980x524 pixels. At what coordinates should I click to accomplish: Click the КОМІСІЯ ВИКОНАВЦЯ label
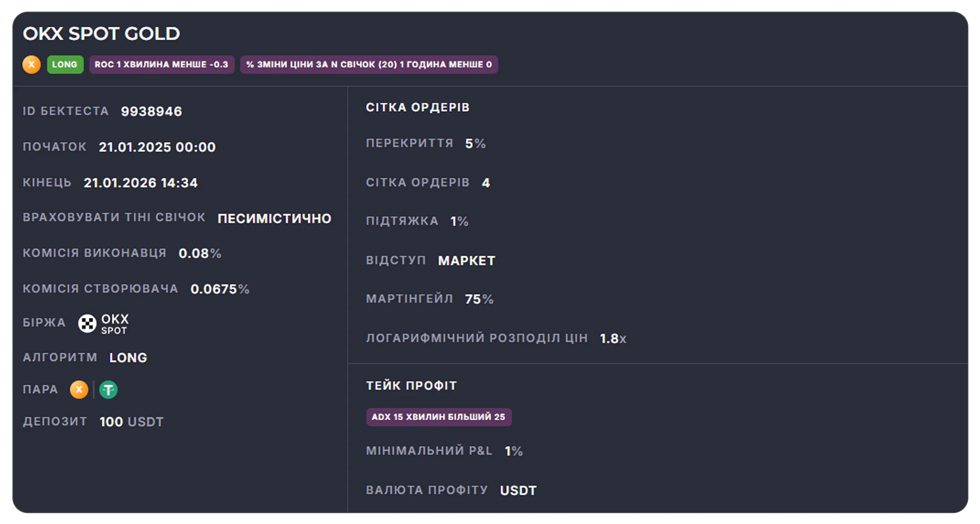tap(95, 253)
